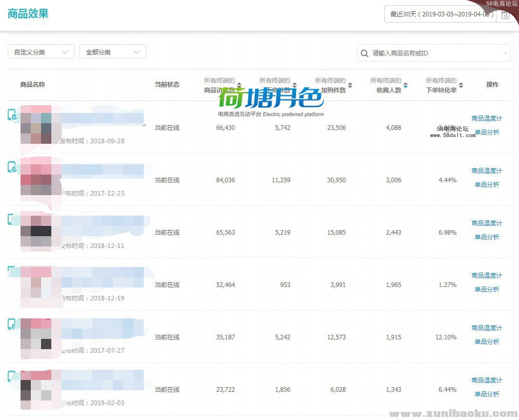The image size is (519, 420).
Task: Open 商品温度计 for the 4.44% conversion product
Action: (x=487, y=171)
